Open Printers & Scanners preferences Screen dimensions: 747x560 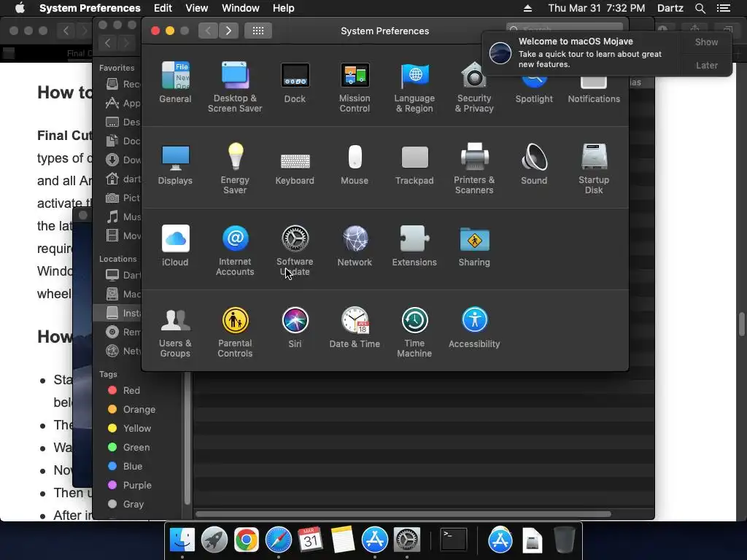(474, 169)
